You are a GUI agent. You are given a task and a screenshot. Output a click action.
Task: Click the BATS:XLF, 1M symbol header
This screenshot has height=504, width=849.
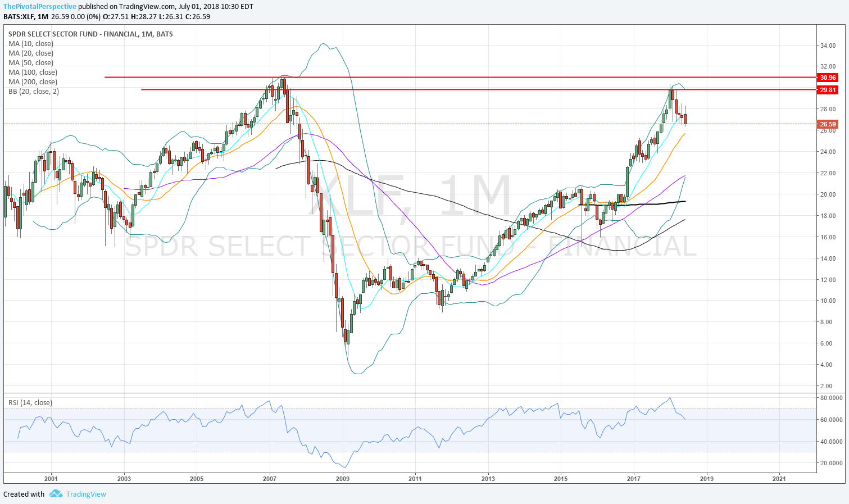[x=26, y=17]
